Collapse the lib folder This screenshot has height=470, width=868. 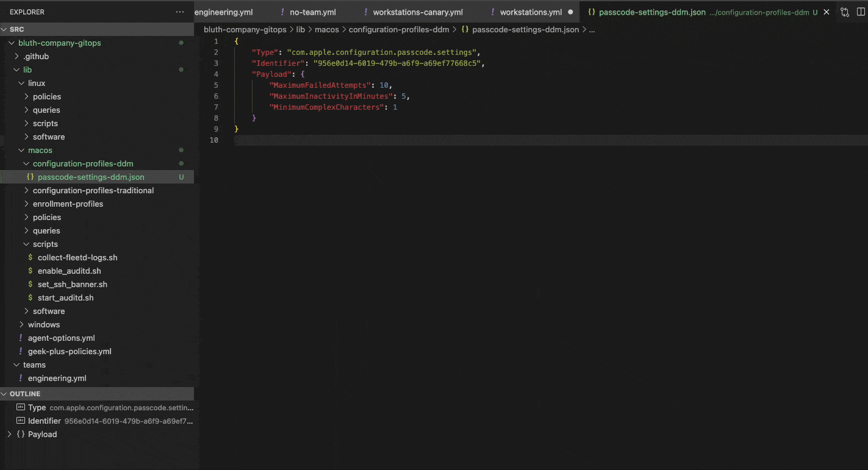pyautogui.click(x=16, y=69)
